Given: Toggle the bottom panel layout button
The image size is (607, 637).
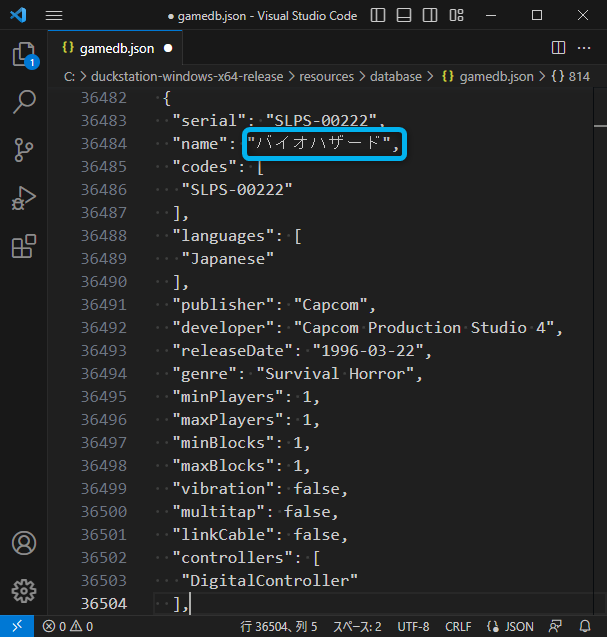Looking at the screenshot, I should (x=404, y=15).
